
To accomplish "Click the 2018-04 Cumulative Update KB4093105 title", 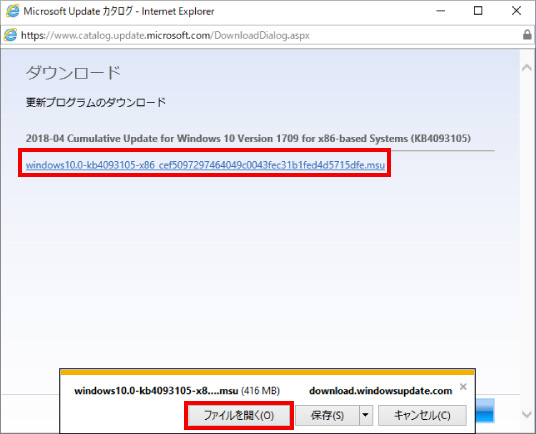I will (x=248, y=138).
